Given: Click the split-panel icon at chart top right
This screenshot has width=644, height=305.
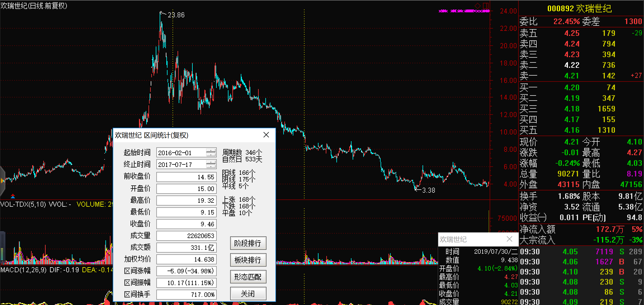Looking at the screenshot, I should click(x=486, y=5).
